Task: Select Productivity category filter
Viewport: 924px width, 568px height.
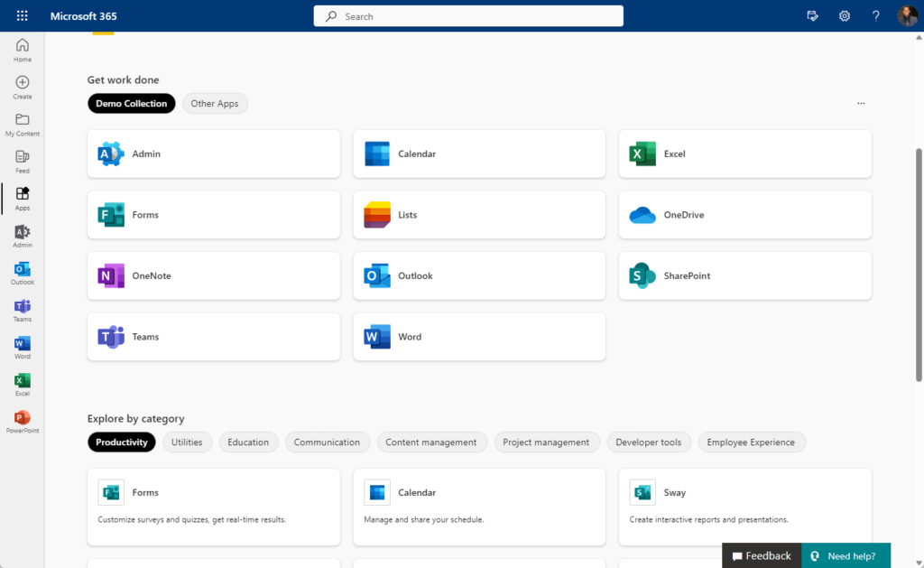Action: [122, 442]
